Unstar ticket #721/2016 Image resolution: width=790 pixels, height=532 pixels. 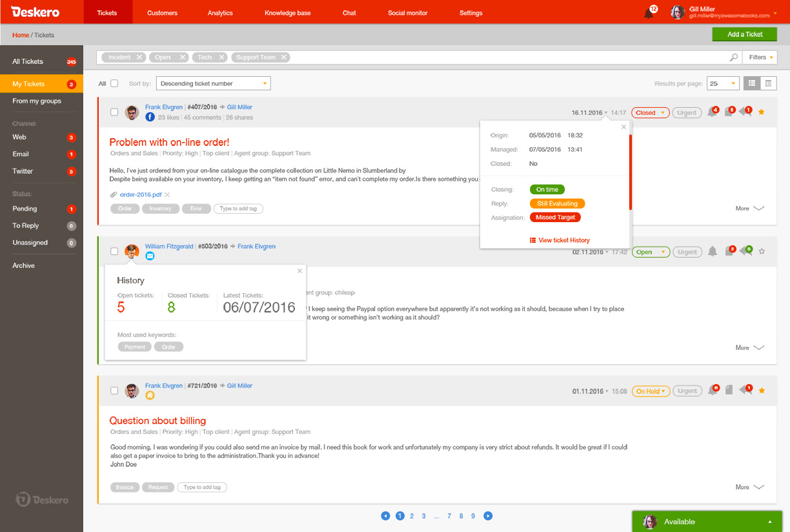click(762, 391)
